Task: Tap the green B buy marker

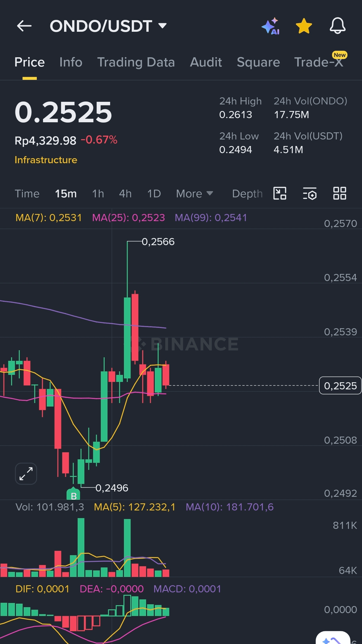Action: click(x=73, y=494)
